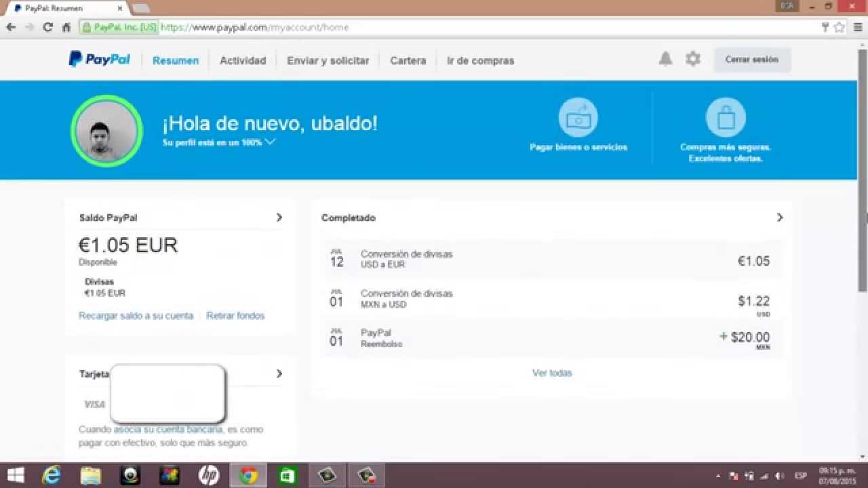The height and width of the screenshot is (488, 868).
Task: Click the Pagar bienes o servicios label
Action: coord(578,147)
